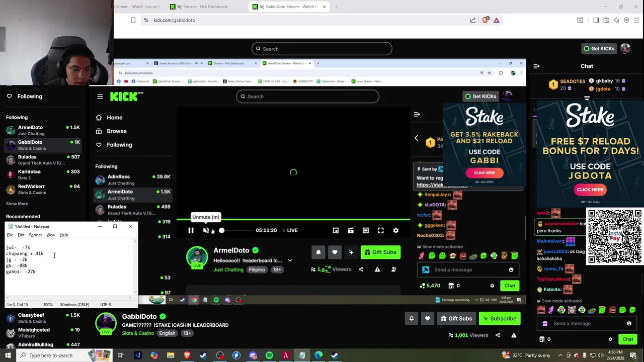Click CLICK HERE on Stake GABBI ad
This screenshot has height=362, width=644.
coord(484,172)
